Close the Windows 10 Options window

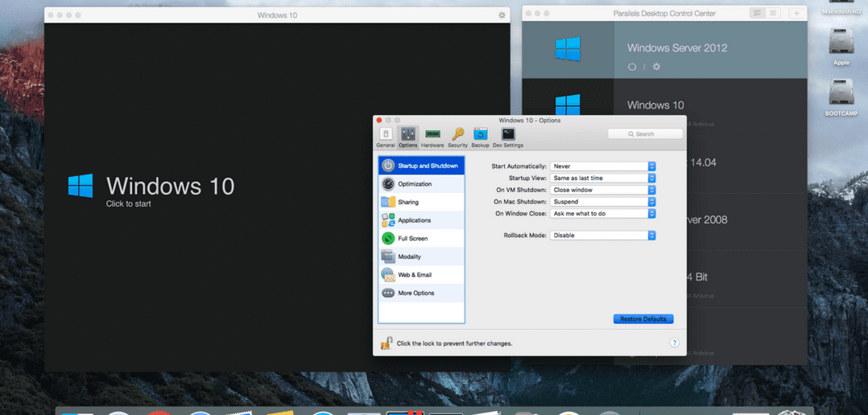pyautogui.click(x=379, y=120)
